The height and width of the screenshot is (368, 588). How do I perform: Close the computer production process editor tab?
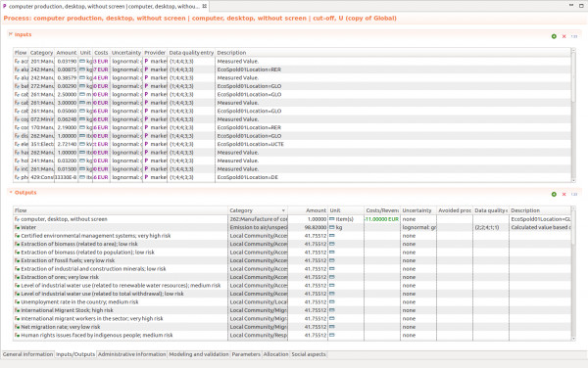point(205,6)
